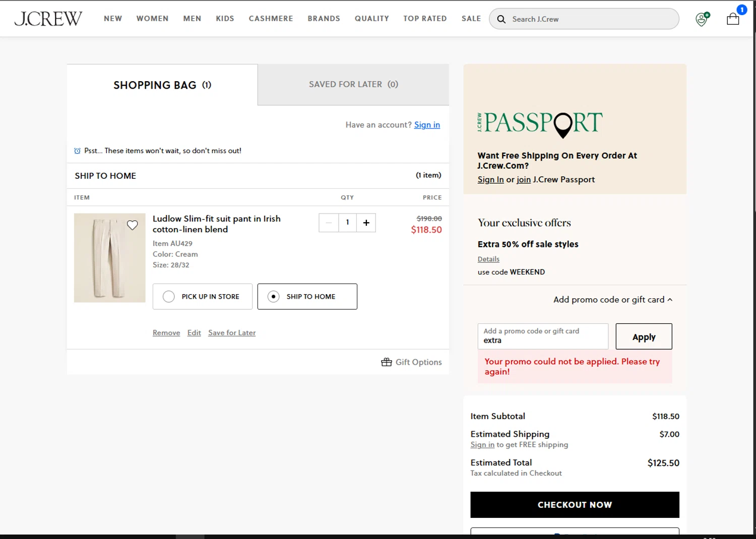Image resolution: width=756 pixels, height=539 pixels.
Task: Click Sign in next to Have an account
Action: 427,125
